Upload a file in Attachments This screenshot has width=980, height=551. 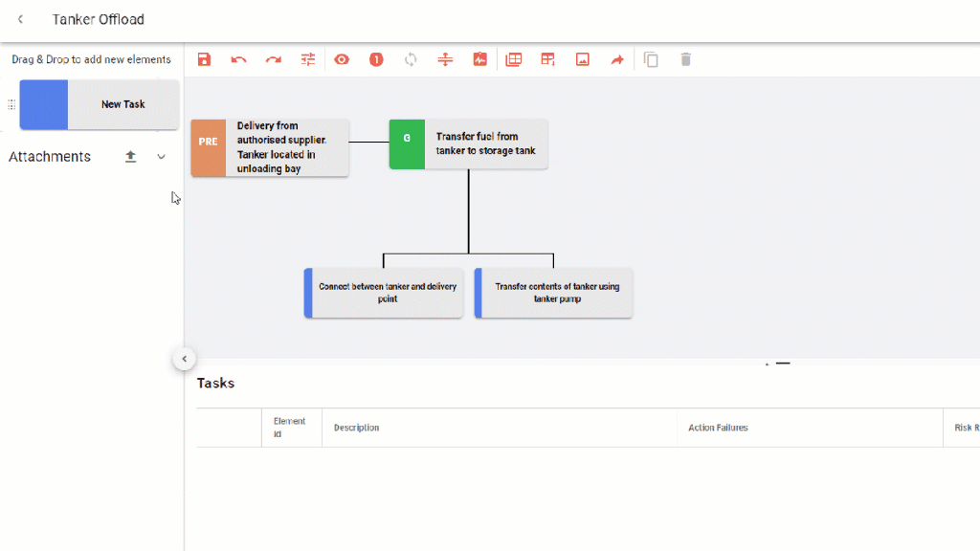(131, 157)
